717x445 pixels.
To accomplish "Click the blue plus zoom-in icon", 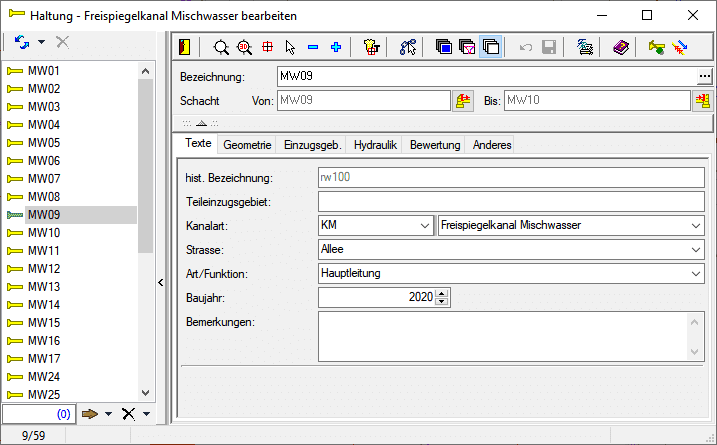I will 336,47.
